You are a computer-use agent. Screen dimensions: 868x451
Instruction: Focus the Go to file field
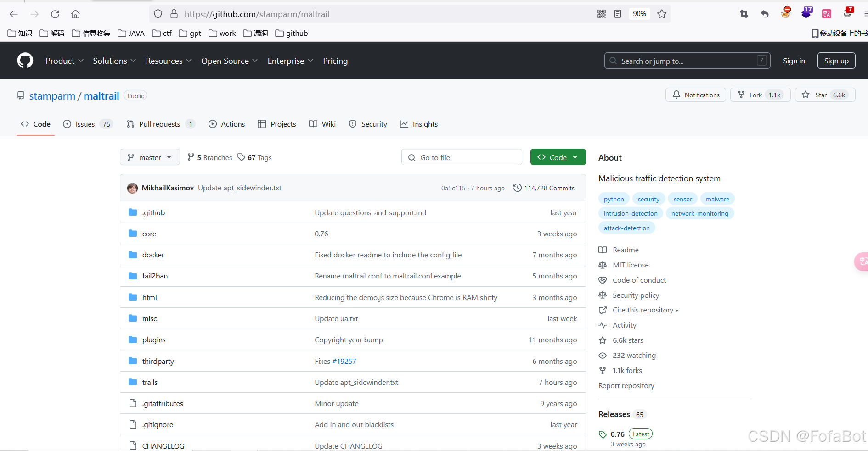pyautogui.click(x=462, y=157)
